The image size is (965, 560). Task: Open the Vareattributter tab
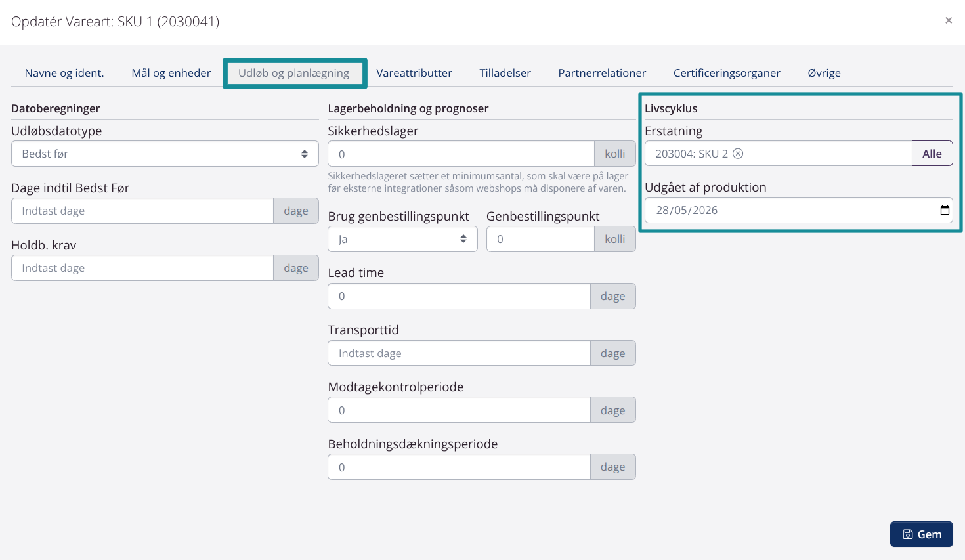pos(414,73)
